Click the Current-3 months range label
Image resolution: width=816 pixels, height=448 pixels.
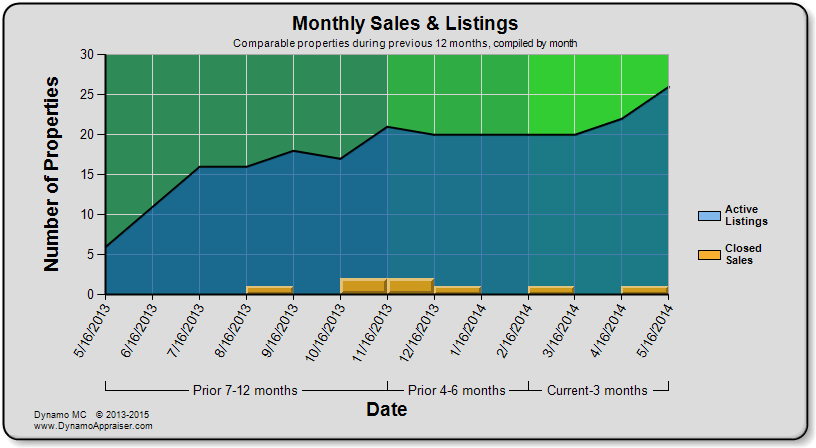597,390
